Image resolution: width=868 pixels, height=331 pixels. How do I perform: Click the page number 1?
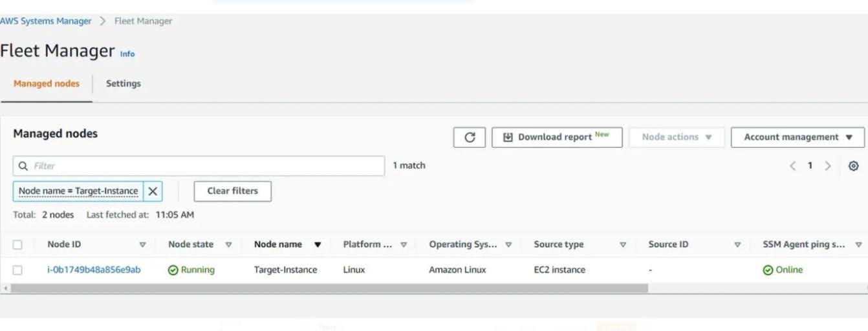coord(810,166)
